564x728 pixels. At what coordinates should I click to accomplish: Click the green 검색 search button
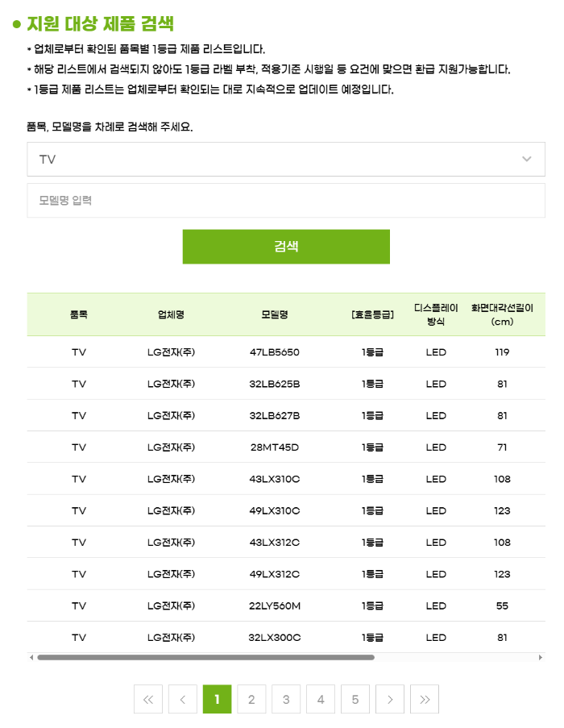pos(286,246)
